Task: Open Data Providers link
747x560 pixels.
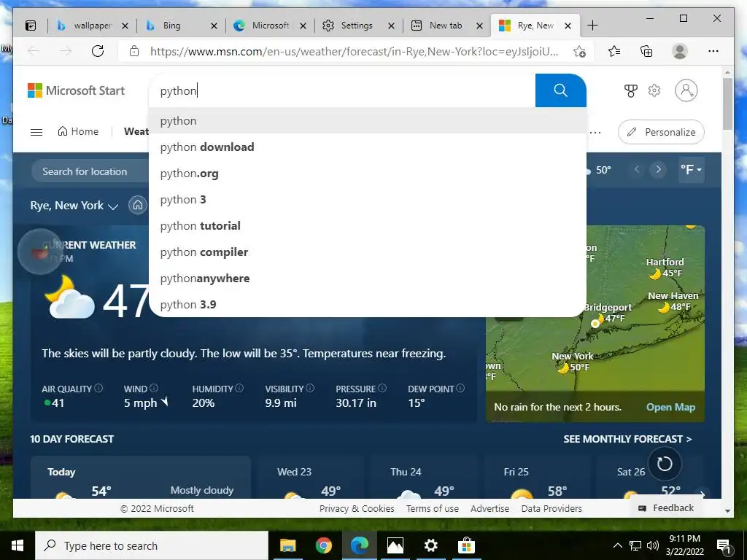Action: click(551, 508)
